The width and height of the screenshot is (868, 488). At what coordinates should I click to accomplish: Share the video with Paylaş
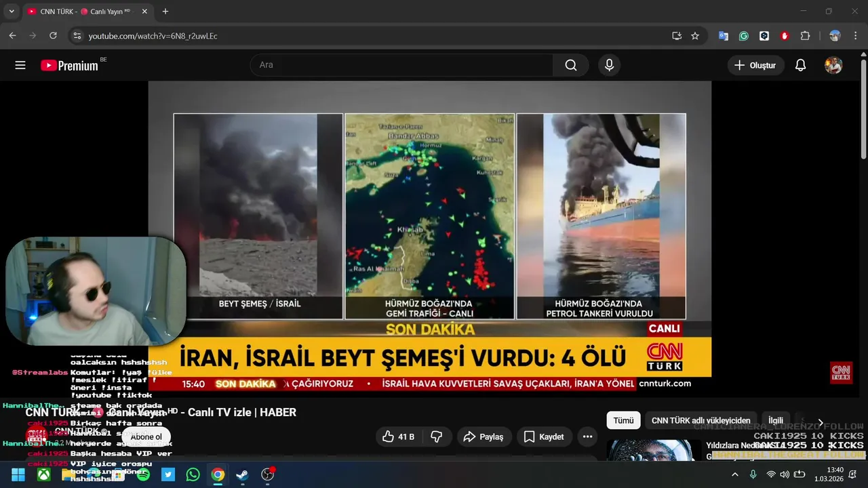[483, 436]
